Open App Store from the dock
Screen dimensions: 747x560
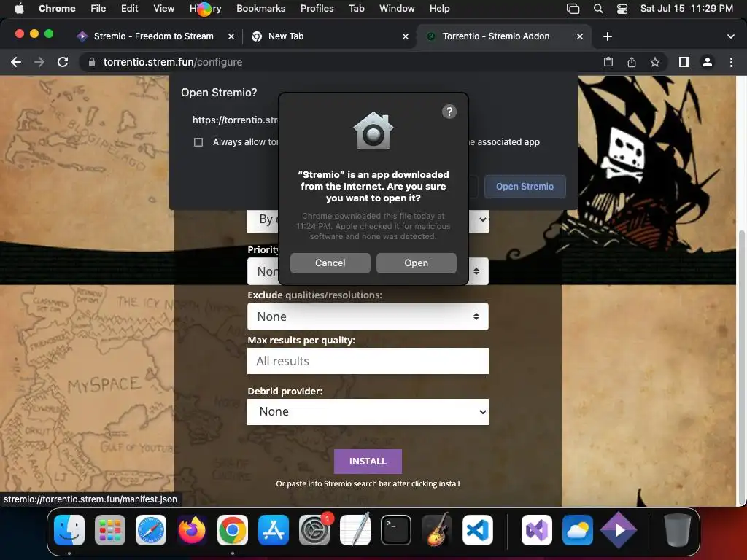274,530
